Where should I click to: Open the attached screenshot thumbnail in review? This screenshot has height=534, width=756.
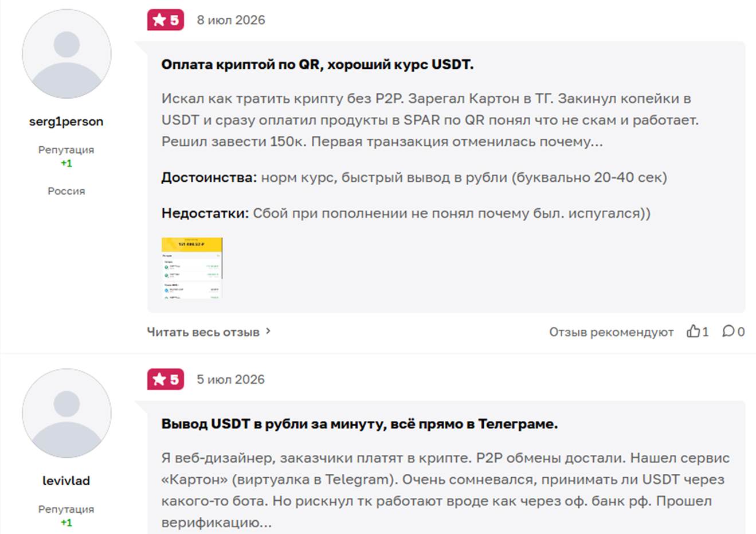click(192, 268)
